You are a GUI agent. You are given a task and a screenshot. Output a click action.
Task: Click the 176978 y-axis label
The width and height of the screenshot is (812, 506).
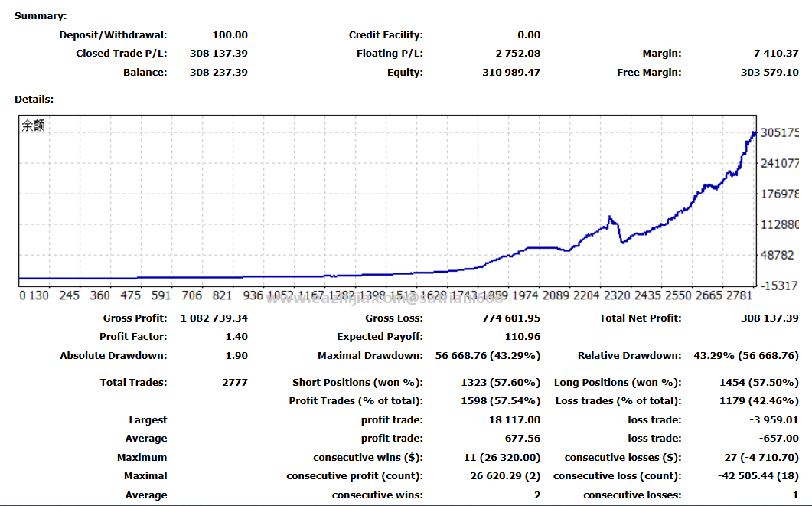coord(779,194)
